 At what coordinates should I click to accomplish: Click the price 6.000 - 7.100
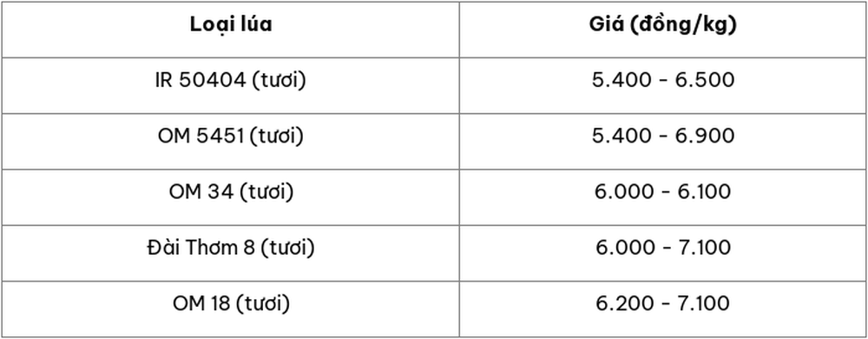[x=663, y=248]
